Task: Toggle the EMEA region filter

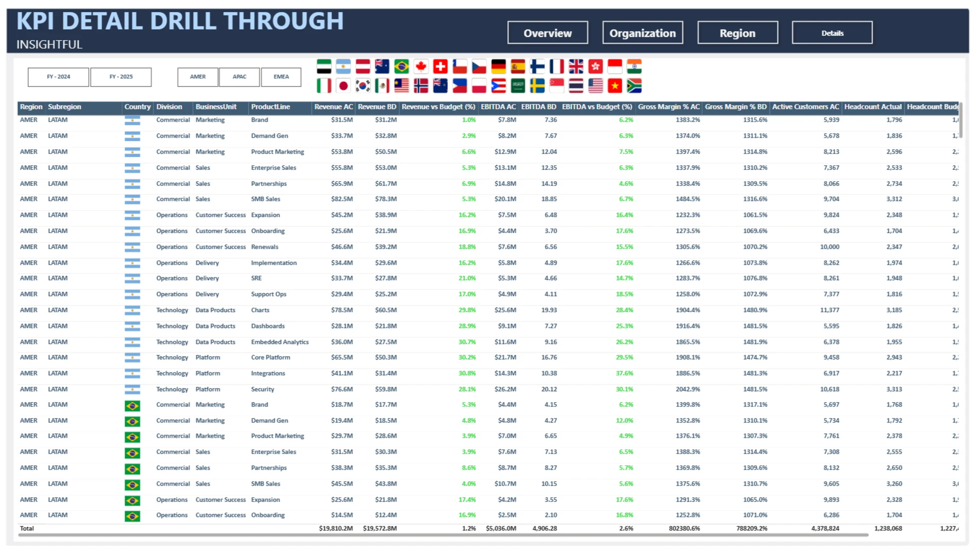Action: (x=281, y=77)
